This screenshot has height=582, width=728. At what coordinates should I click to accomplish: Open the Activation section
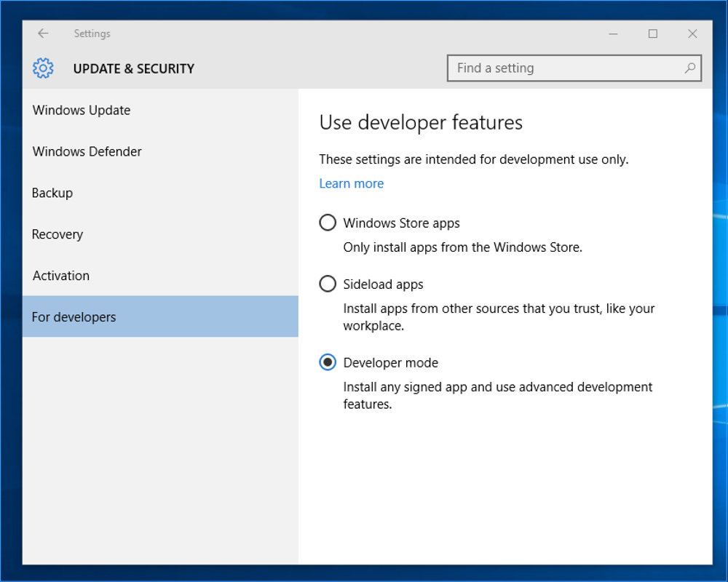coord(160,275)
